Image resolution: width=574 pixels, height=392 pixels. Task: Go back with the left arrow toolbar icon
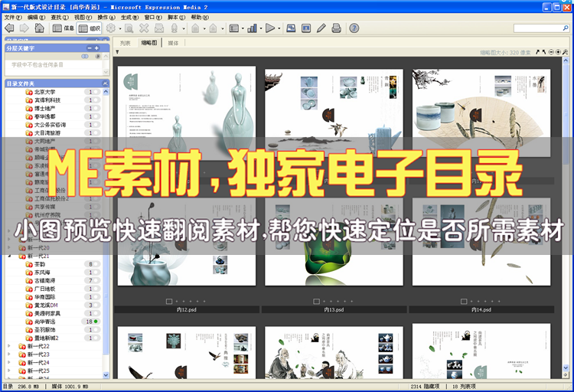pos(9,28)
